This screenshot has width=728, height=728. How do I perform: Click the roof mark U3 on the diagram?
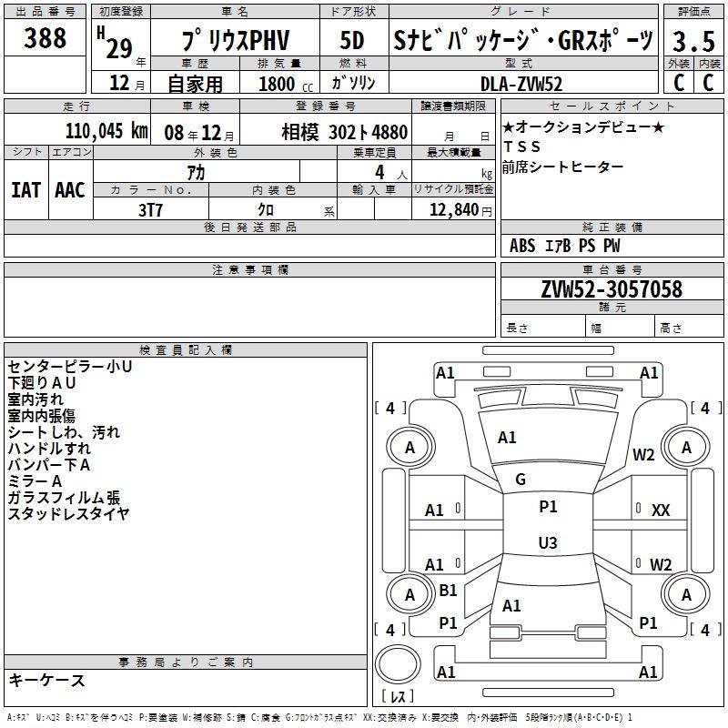548,542
